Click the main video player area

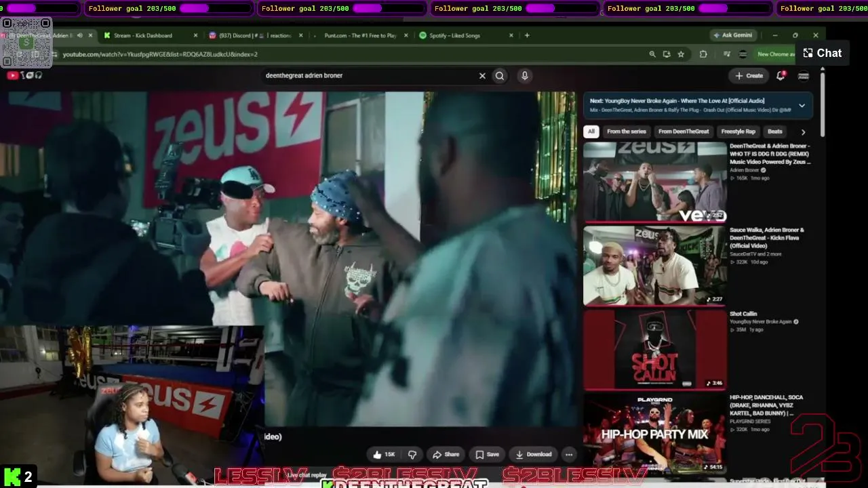coord(288,259)
